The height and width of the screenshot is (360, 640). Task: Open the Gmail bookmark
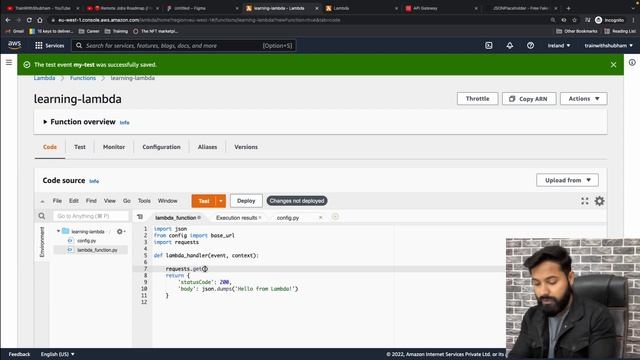click(15, 31)
